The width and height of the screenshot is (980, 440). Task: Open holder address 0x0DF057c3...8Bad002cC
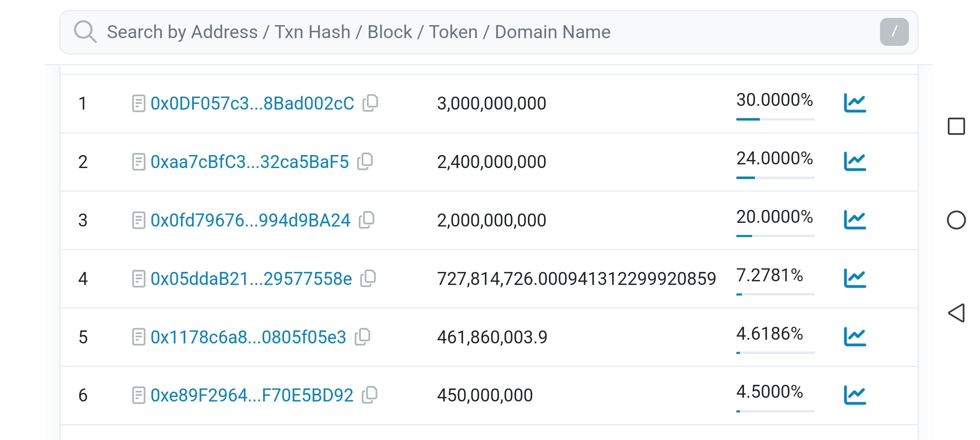click(252, 104)
